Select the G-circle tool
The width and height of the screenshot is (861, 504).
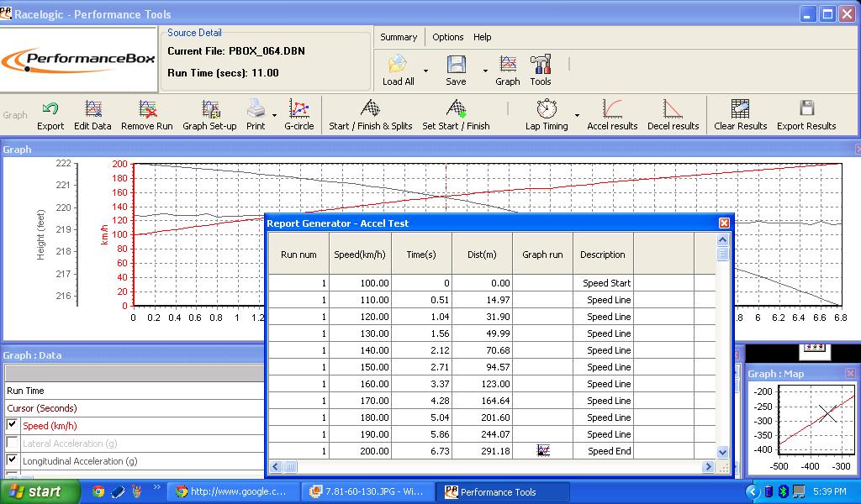tap(299, 114)
